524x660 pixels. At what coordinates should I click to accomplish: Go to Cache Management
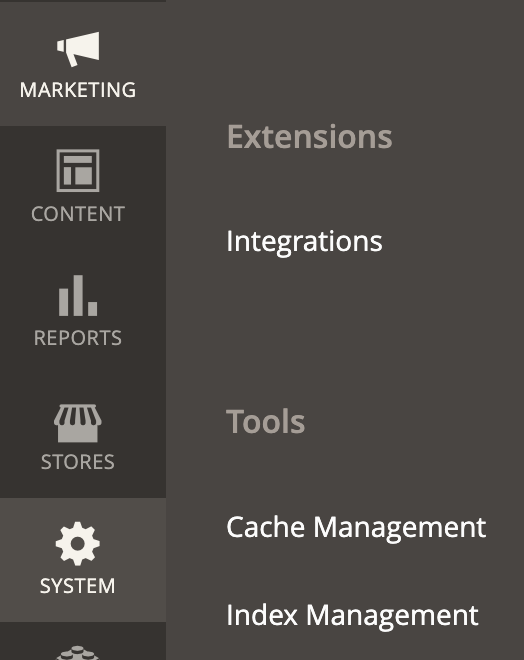[x=356, y=527]
